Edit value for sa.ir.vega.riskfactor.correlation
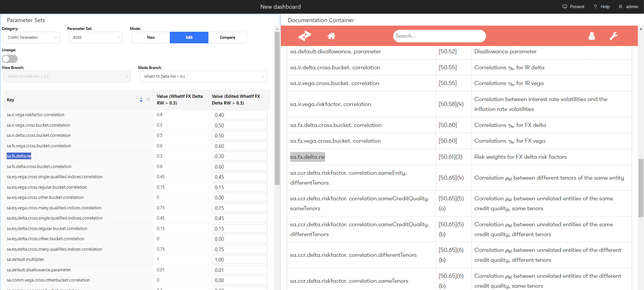The height and width of the screenshot is (290, 644). pyautogui.click(x=239, y=115)
